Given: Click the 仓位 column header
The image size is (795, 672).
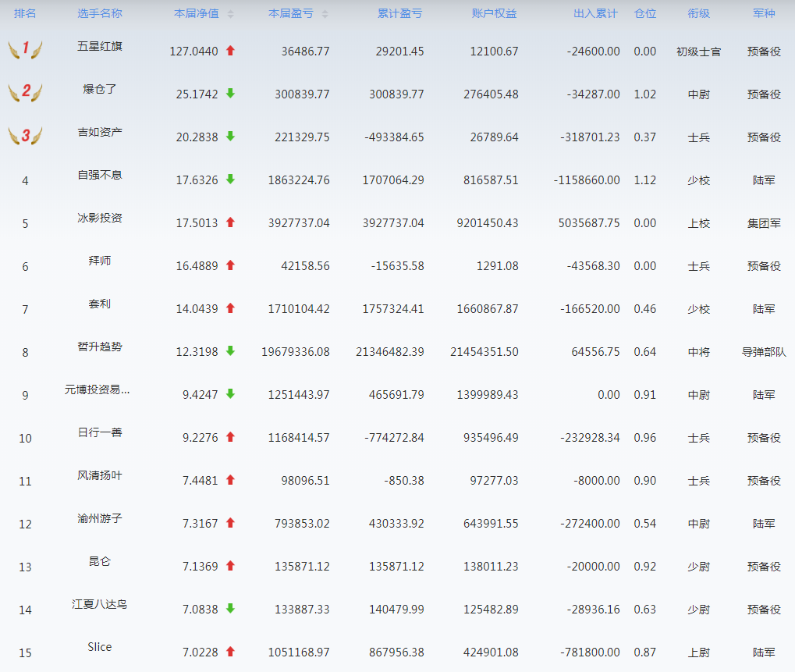Looking at the screenshot, I should [645, 14].
